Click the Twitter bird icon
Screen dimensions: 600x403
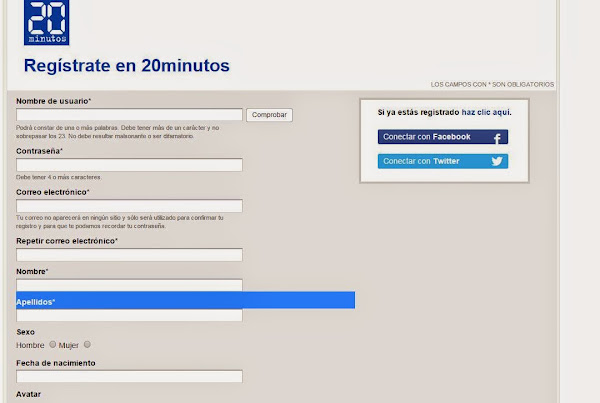(x=497, y=161)
